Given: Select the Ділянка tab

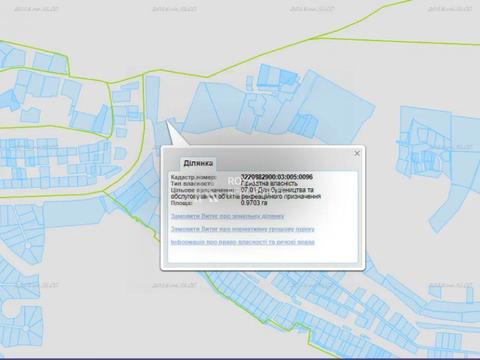Looking at the screenshot, I should [x=198, y=164].
